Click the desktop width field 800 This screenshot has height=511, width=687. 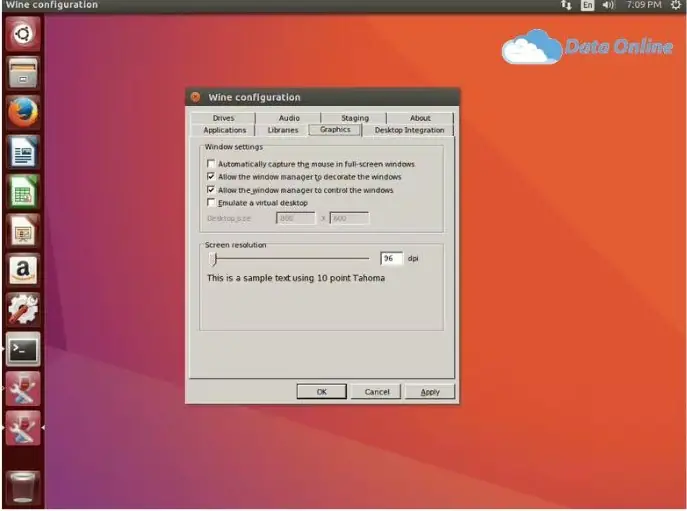point(296,218)
